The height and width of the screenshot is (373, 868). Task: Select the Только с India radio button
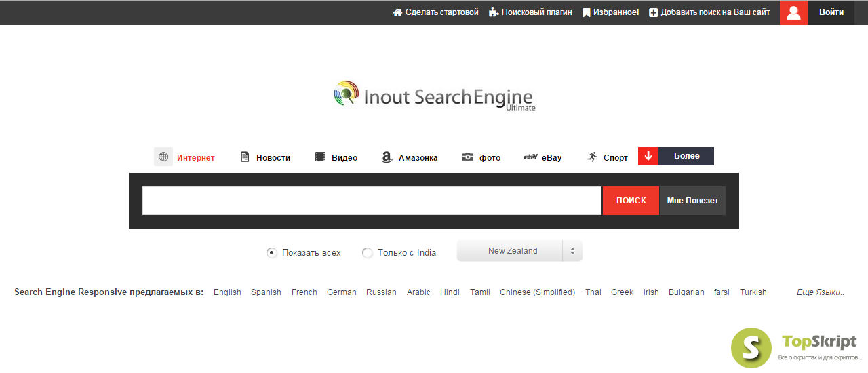[368, 252]
